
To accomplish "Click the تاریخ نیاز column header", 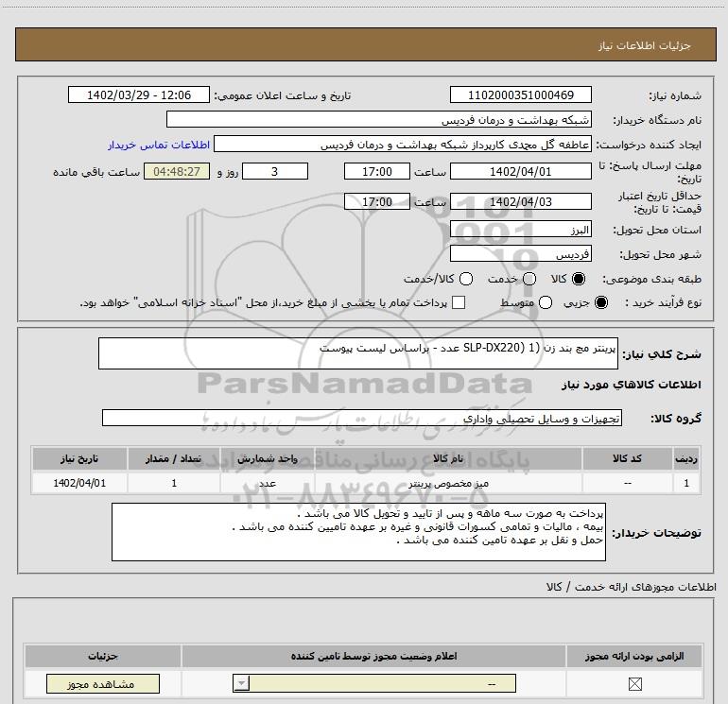I will point(79,458).
